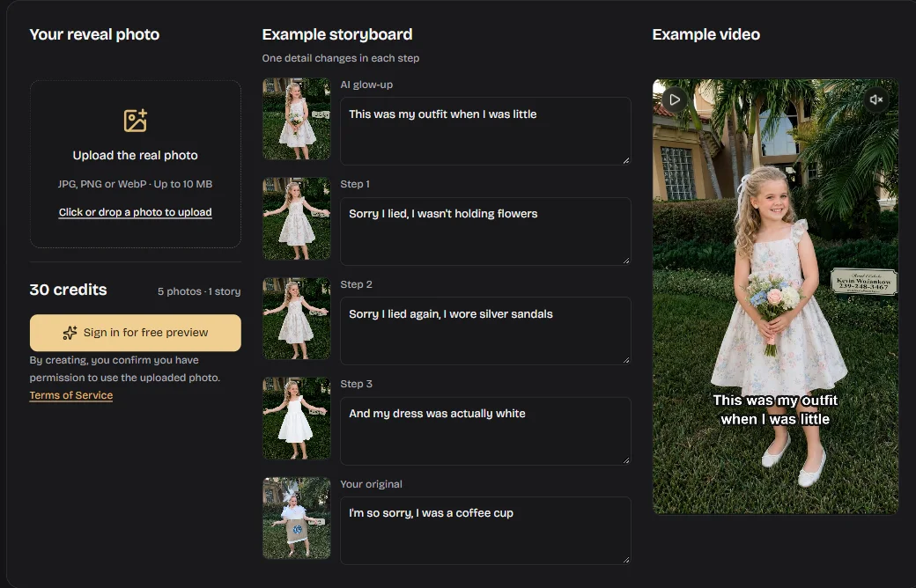
Task: Select the Step 2 thumbnail
Action: (x=296, y=319)
